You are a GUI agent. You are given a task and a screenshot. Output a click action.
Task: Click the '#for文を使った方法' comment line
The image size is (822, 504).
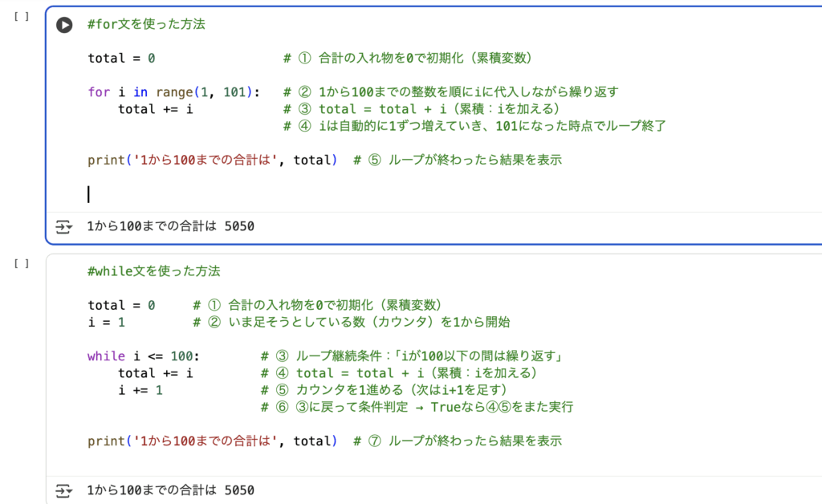click(146, 25)
